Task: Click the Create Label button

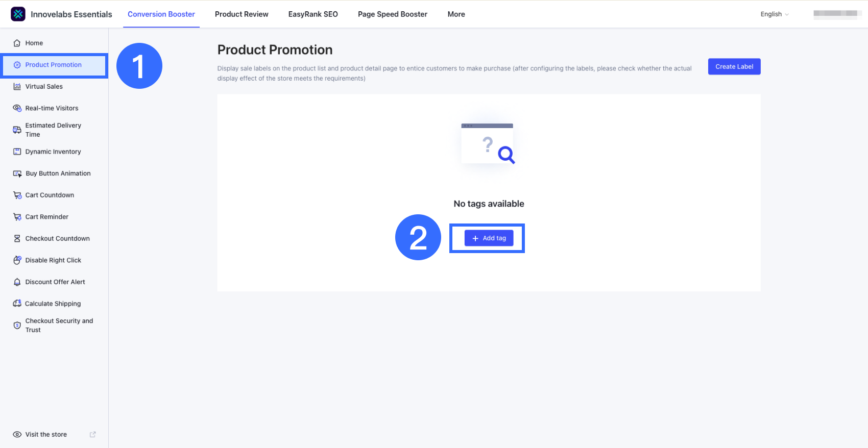Action: pyautogui.click(x=734, y=67)
